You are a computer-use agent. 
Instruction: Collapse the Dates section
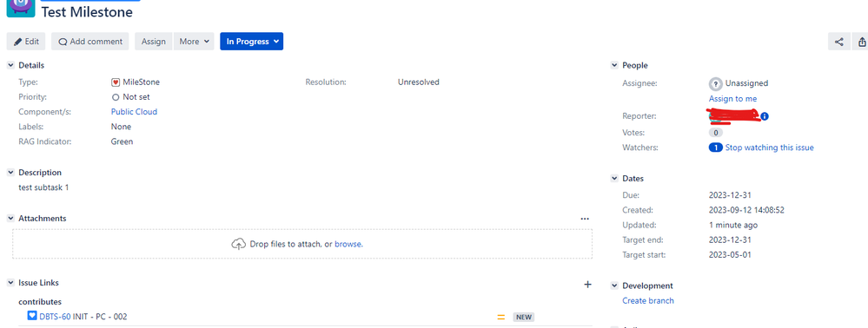pos(614,179)
